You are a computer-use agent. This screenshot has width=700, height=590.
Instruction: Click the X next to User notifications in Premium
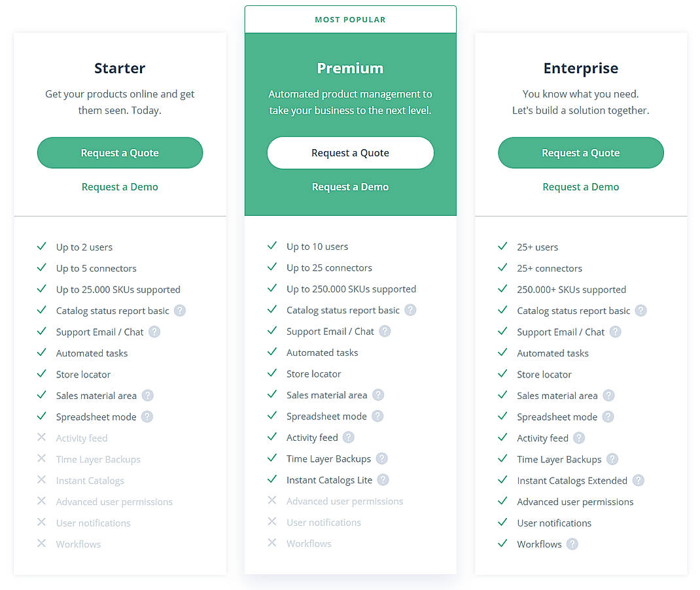click(272, 523)
